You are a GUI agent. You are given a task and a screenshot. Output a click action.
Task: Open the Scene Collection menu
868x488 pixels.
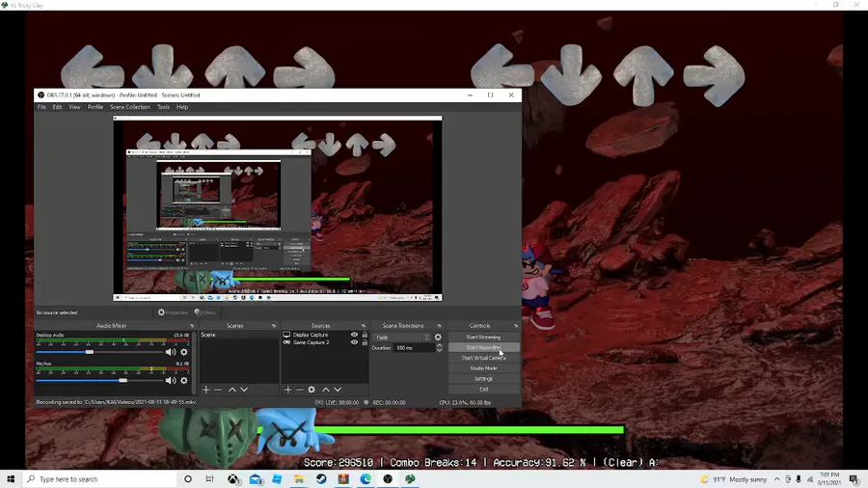point(130,107)
